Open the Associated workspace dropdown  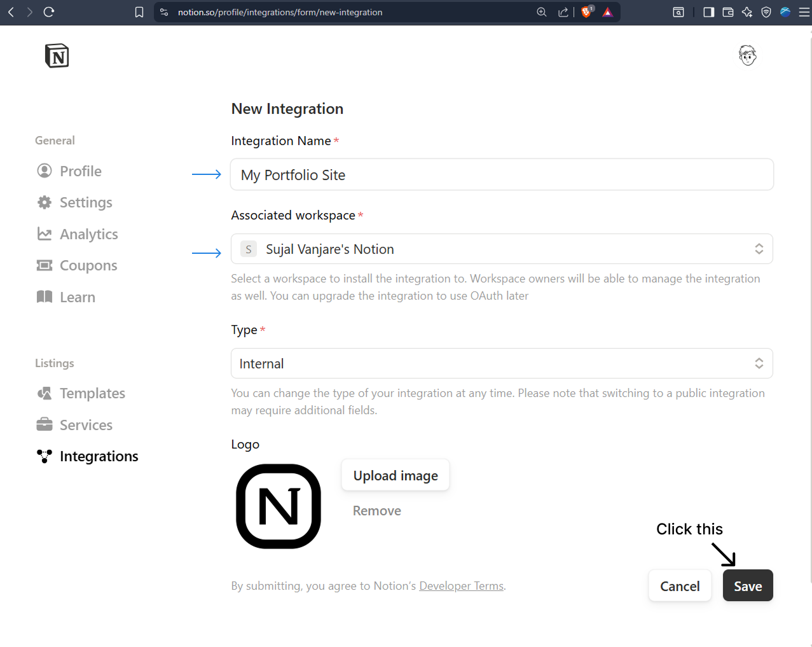click(502, 249)
